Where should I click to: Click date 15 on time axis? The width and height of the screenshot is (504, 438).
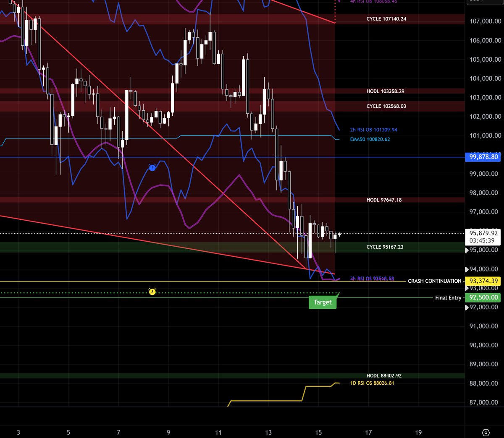318,432
